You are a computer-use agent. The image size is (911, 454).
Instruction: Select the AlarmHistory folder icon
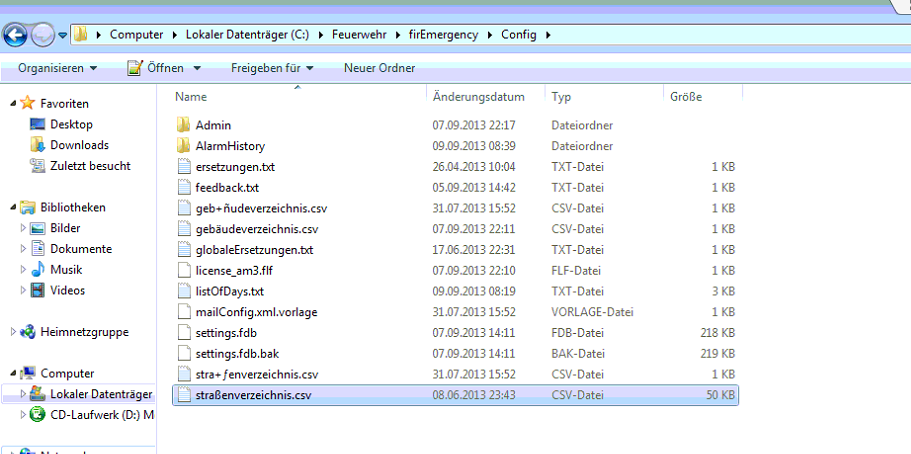(x=183, y=146)
